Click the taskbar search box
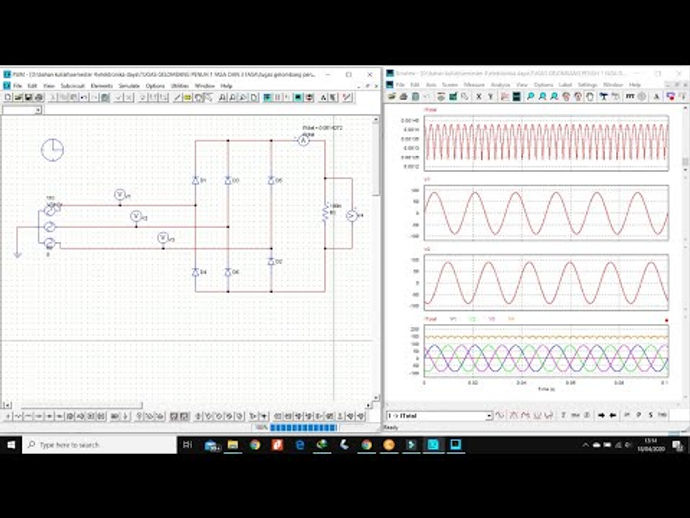Viewport: 690px width, 518px height. 99,445
